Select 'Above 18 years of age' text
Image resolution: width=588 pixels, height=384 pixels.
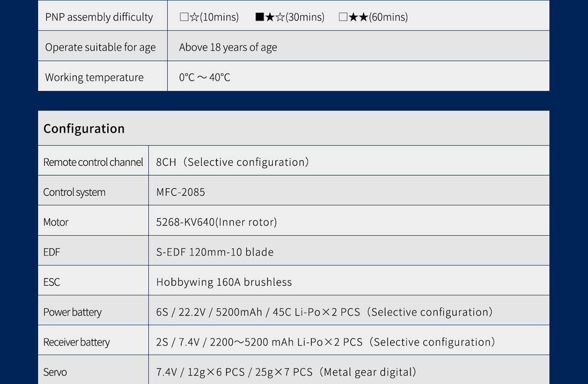228,48
